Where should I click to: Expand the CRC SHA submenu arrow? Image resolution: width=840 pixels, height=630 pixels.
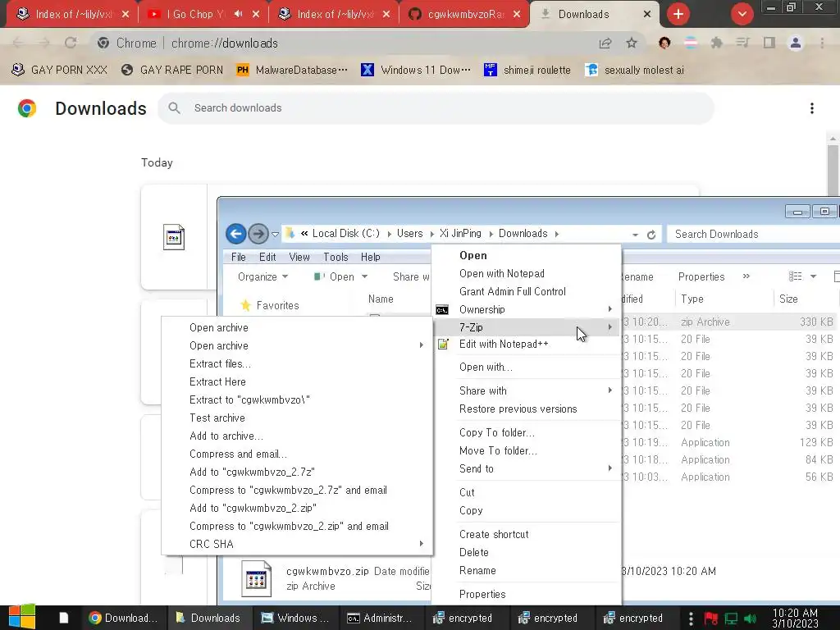pyautogui.click(x=422, y=544)
